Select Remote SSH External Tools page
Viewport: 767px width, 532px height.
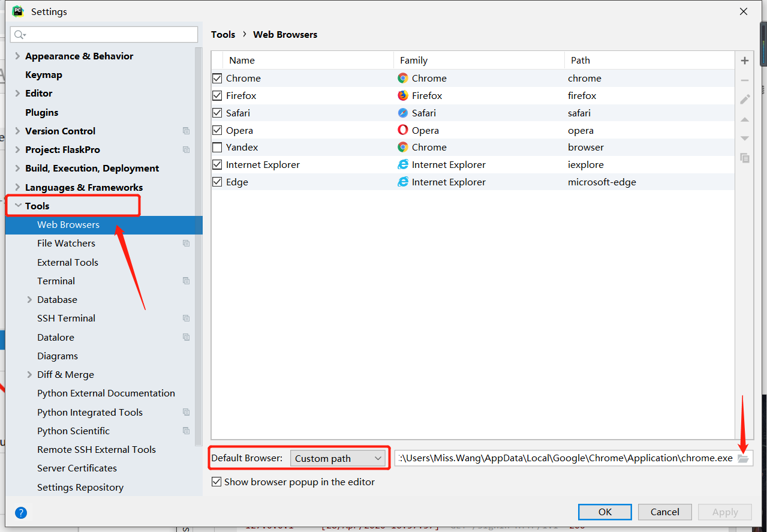[97, 449]
